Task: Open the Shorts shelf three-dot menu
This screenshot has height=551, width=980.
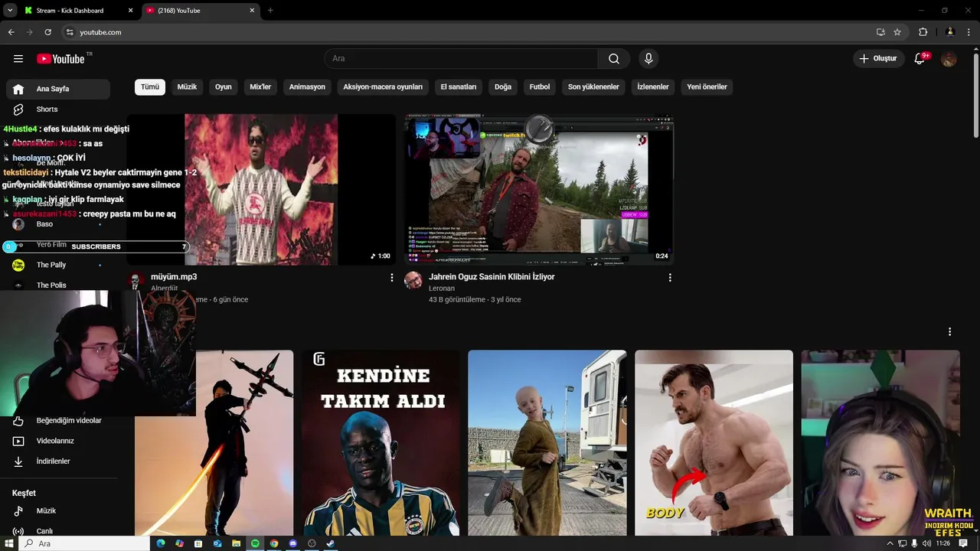Action: (x=949, y=331)
